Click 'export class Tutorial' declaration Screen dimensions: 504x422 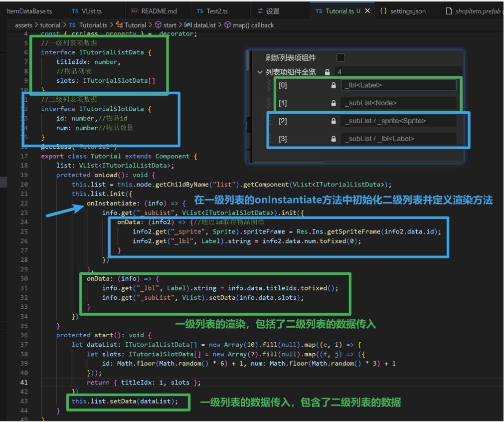click(x=81, y=156)
